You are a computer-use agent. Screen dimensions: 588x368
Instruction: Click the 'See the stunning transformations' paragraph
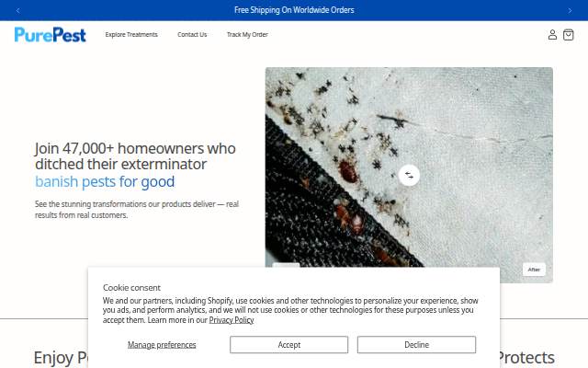coord(137,209)
